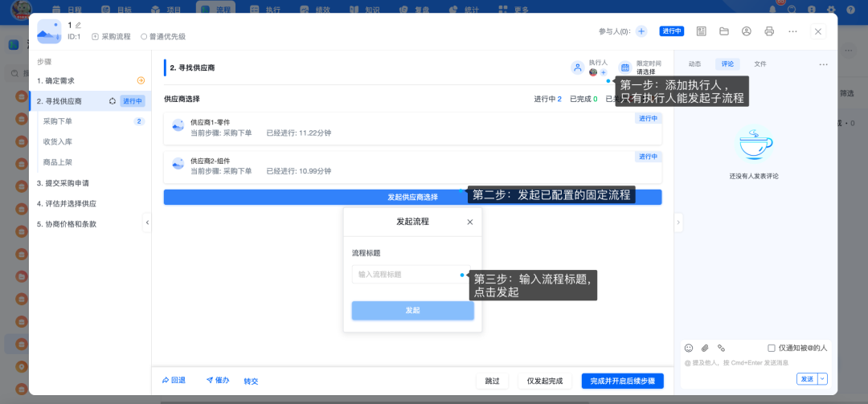Click the count badge 2 beside 采购下单
Viewport: 868px width, 404px height.
[x=139, y=121]
